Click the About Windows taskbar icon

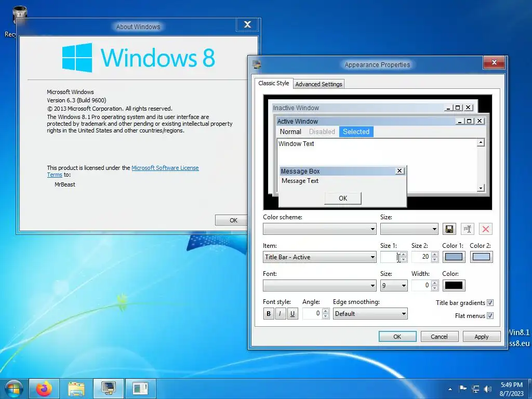click(x=140, y=389)
